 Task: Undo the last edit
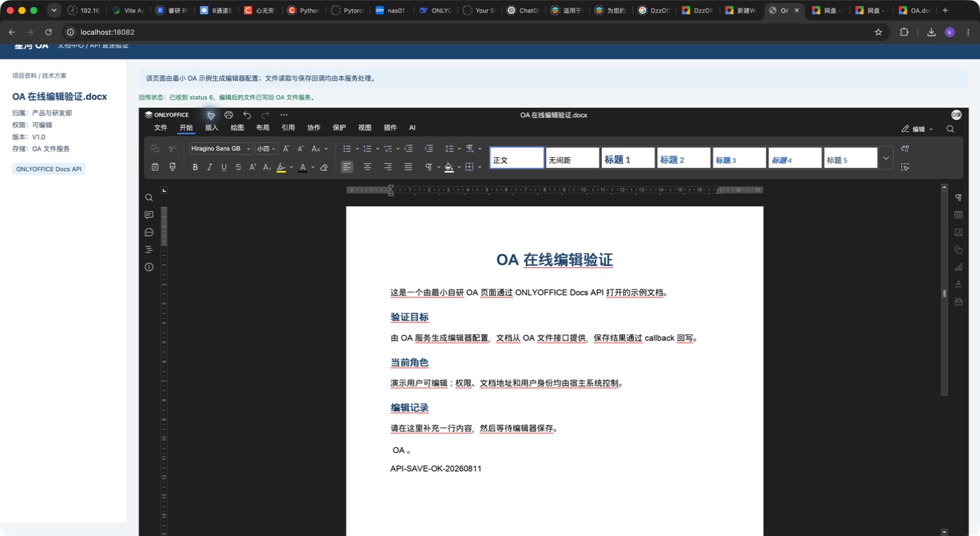click(247, 115)
